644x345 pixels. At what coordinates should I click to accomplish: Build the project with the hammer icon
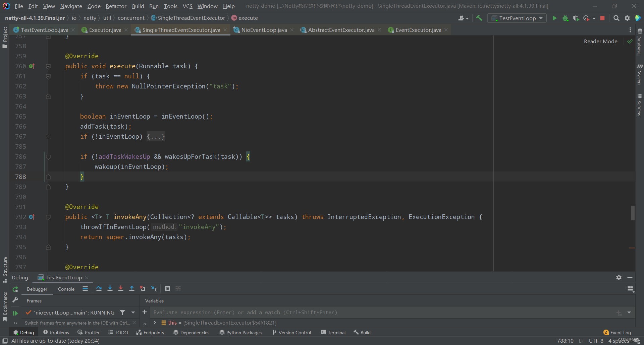coord(479,18)
